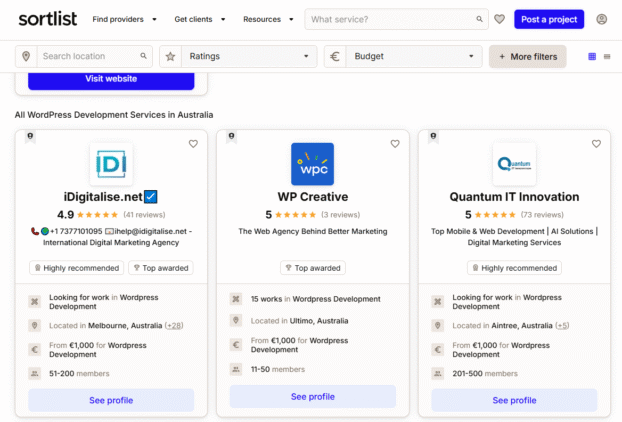The image size is (622, 422).
Task: Click the 3 reviews count
Action: tap(340, 215)
